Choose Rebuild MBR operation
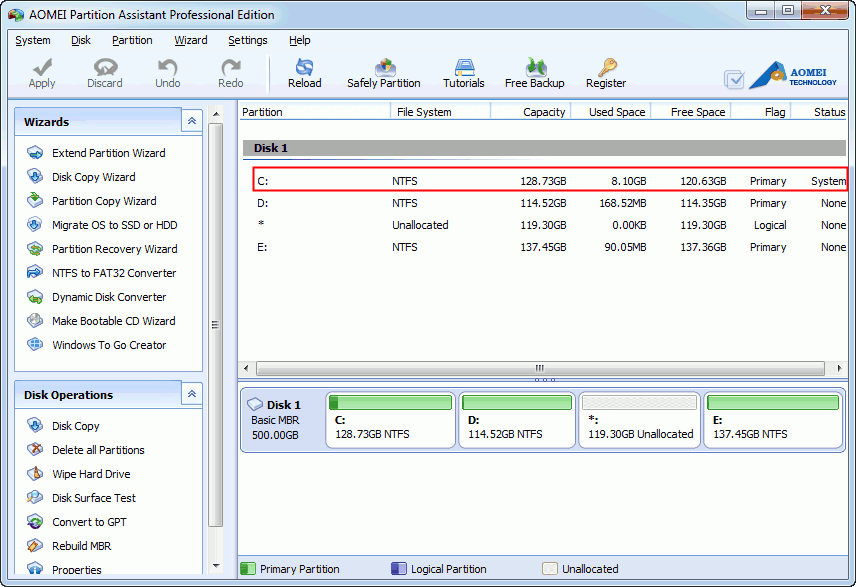The image size is (856, 587). click(x=81, y=546)
